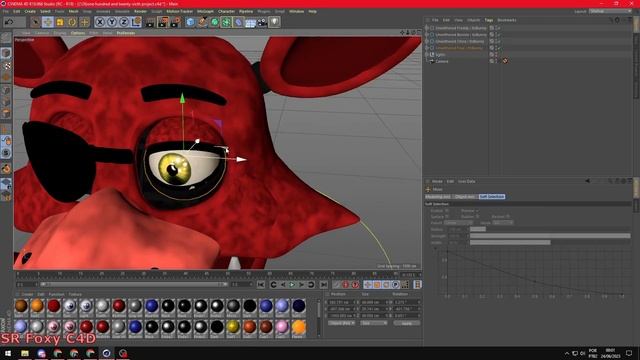Select the Rotate tool

click(x=72, y=22)
